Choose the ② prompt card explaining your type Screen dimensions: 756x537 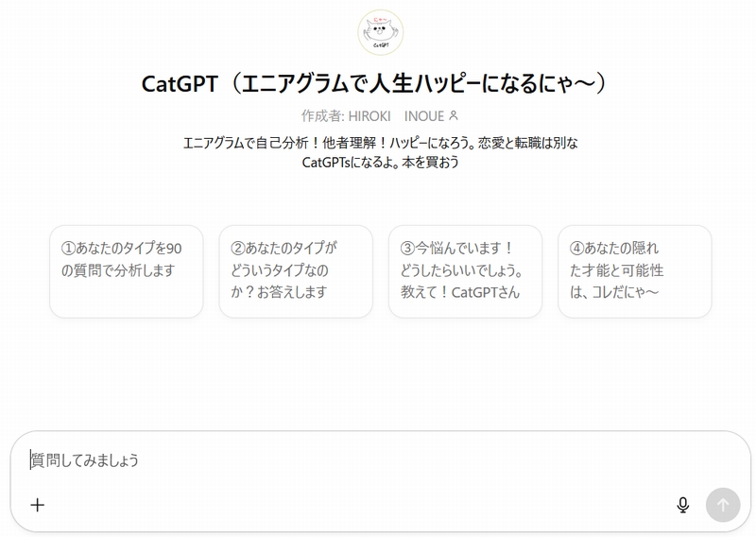point(296,271)
